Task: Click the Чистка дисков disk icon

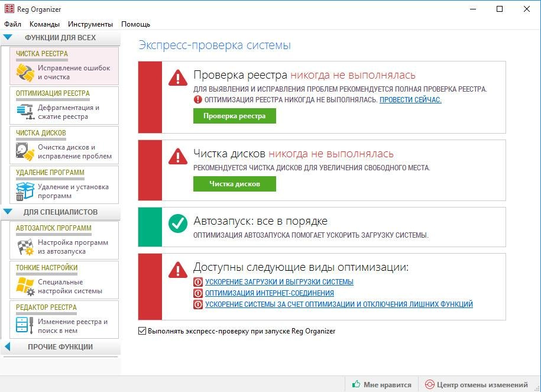Action: tap(25, 151)
